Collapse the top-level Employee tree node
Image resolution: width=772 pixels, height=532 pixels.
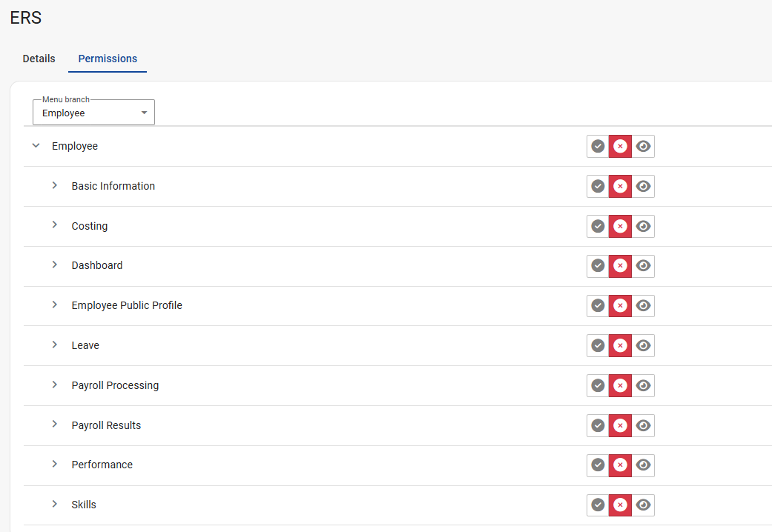click(36, 146)
